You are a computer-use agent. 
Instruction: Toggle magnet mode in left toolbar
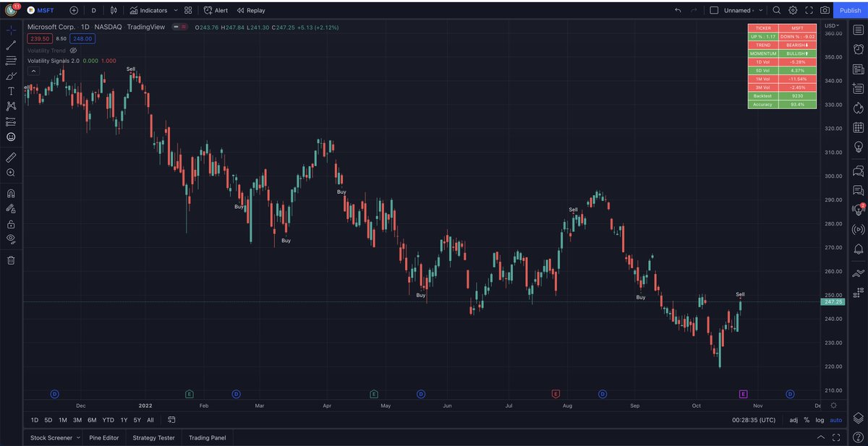tap(11, 193)
